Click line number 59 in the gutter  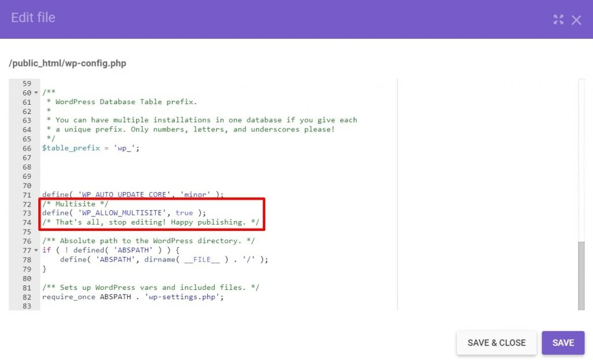tap(27, 83)
